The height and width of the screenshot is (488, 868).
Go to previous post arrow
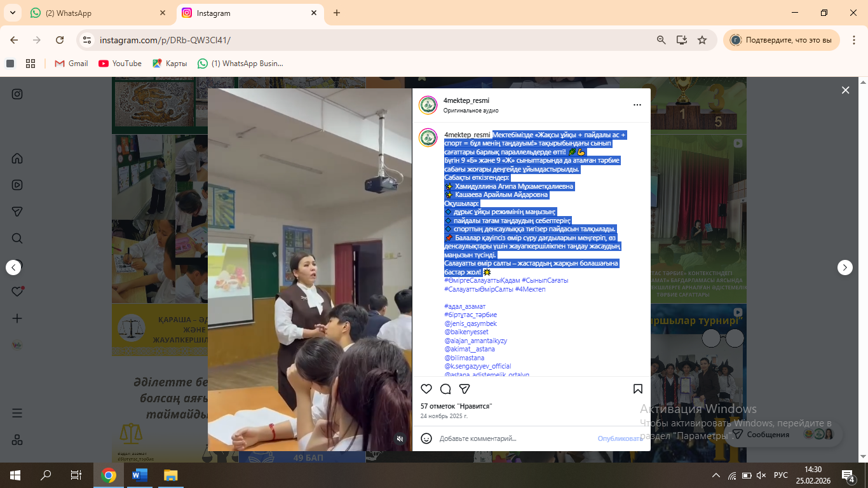(x=13, y=268)
